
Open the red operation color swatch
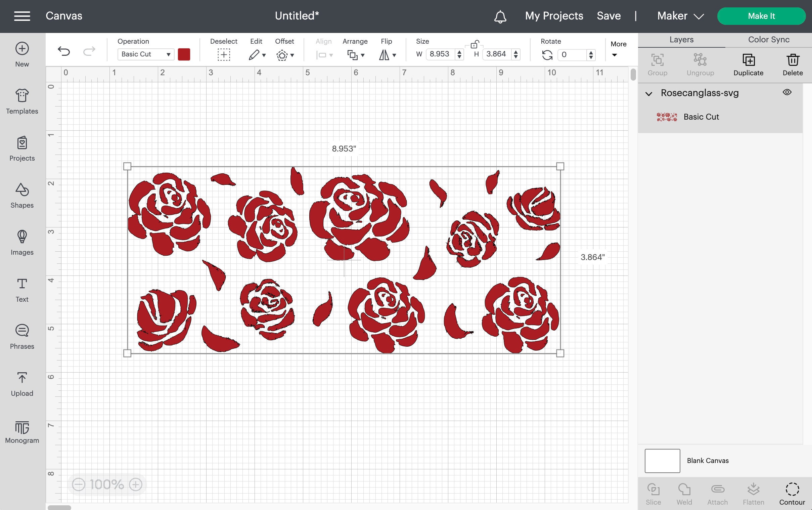(x=184, y=54)
